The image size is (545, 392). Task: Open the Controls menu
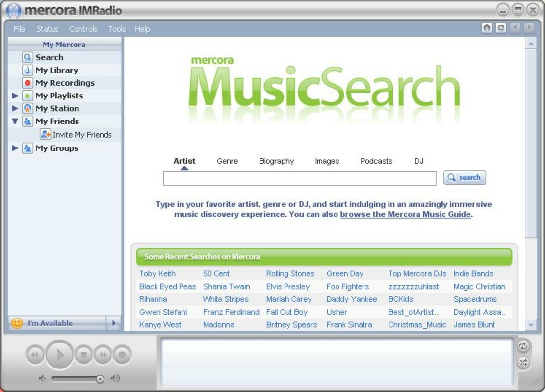click(x=83, y=29)
